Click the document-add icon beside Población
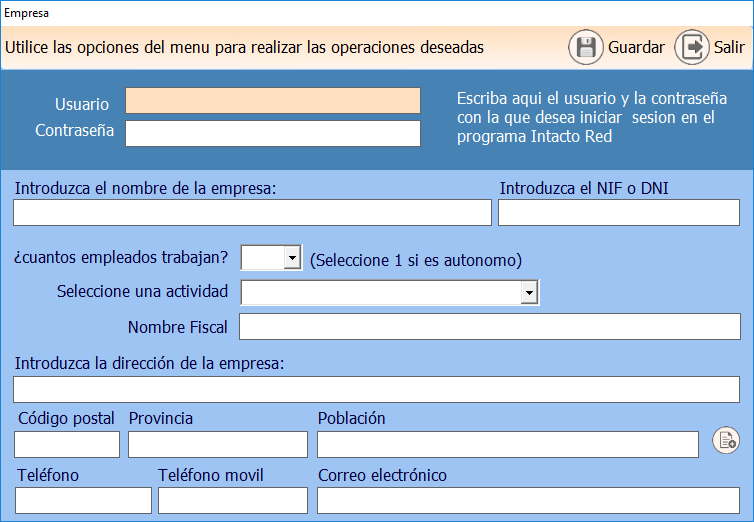 pos(726,440)
